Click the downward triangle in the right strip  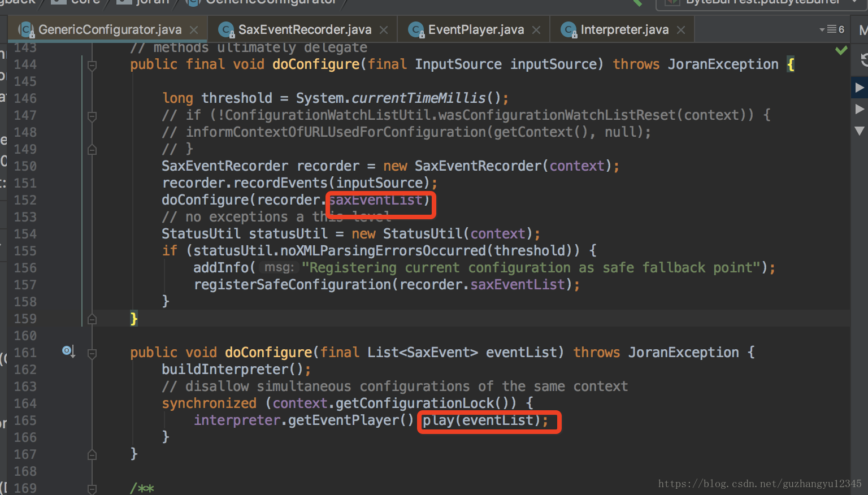tap(860, 131)
